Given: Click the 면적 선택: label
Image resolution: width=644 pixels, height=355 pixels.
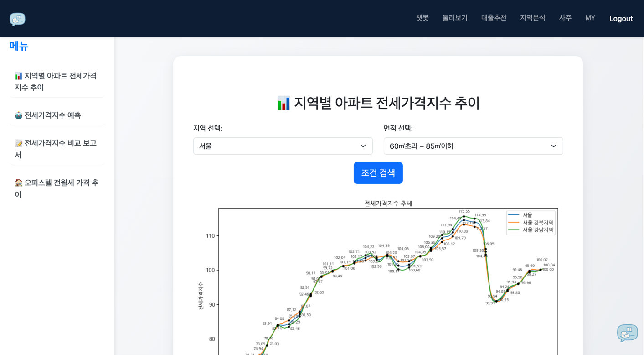Looking at the screenshot, I should (x=398, y=128).
